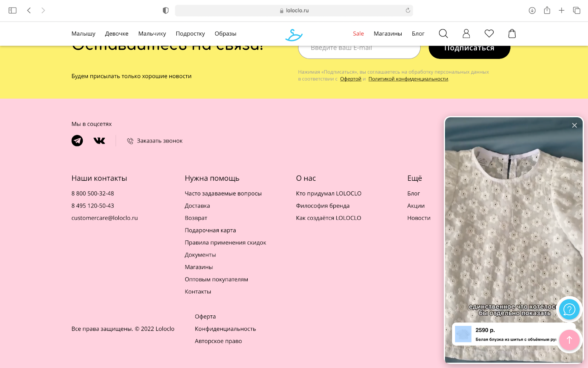Open Как создаётся LOLOCLO
This screenshot has width=588, height=368.
tap(329, 218)
